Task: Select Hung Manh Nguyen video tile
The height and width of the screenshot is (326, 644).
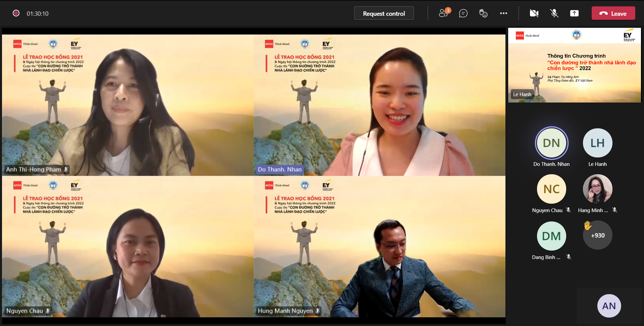Action: (x=380, y=247)
